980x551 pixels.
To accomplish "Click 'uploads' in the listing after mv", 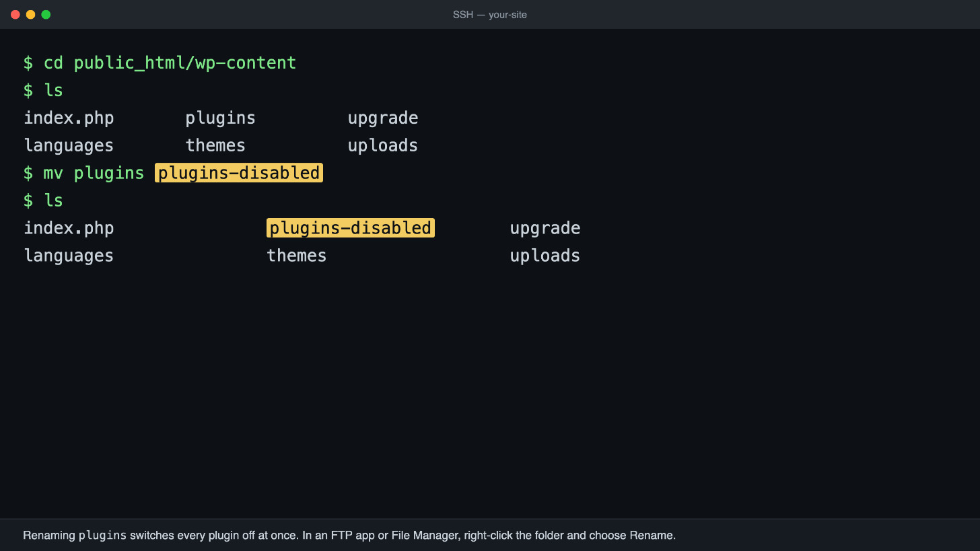I will click(545, 256).
